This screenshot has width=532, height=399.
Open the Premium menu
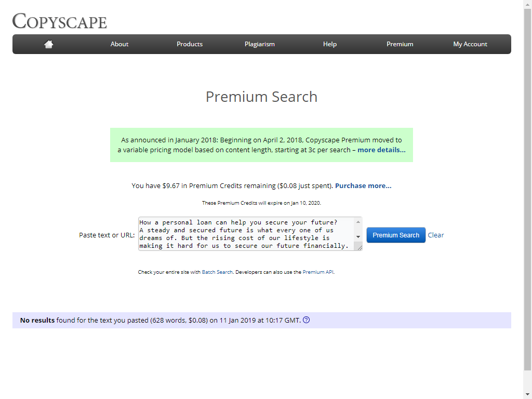(400, 44)
